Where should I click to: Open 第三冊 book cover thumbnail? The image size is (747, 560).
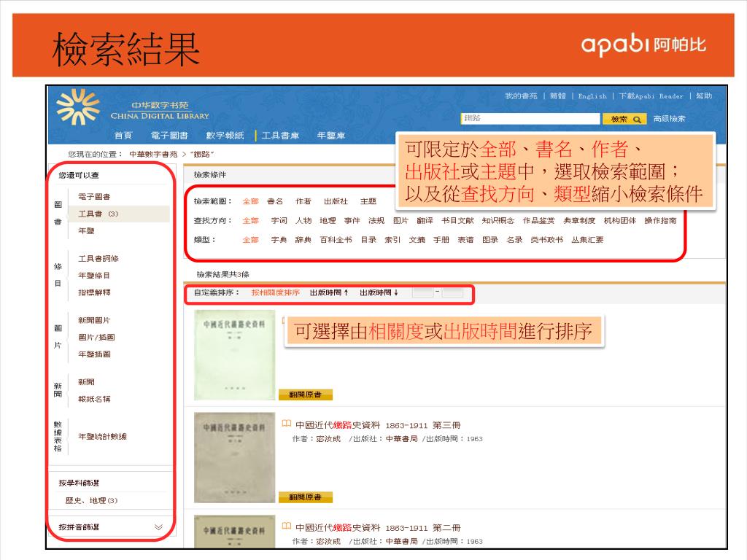(x=235, y=458)
